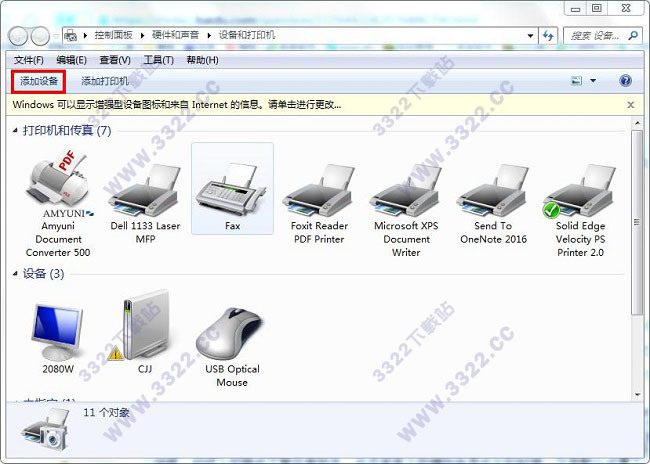Select the Foxit Reader PDF Printer icon
Viewport: 650px width, 464px height.
(x=319, y=190)
